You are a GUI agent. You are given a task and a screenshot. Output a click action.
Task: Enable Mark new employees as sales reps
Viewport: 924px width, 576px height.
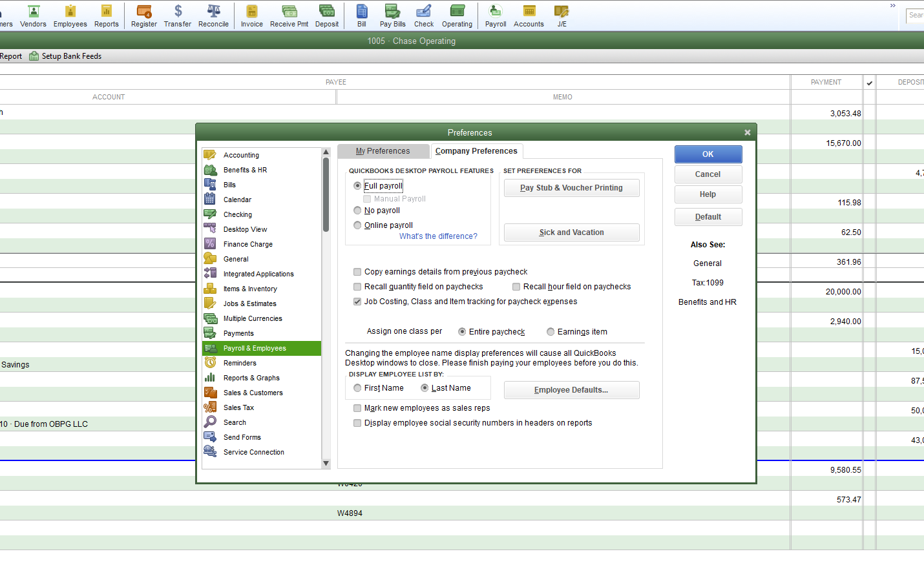pos(357,408)
